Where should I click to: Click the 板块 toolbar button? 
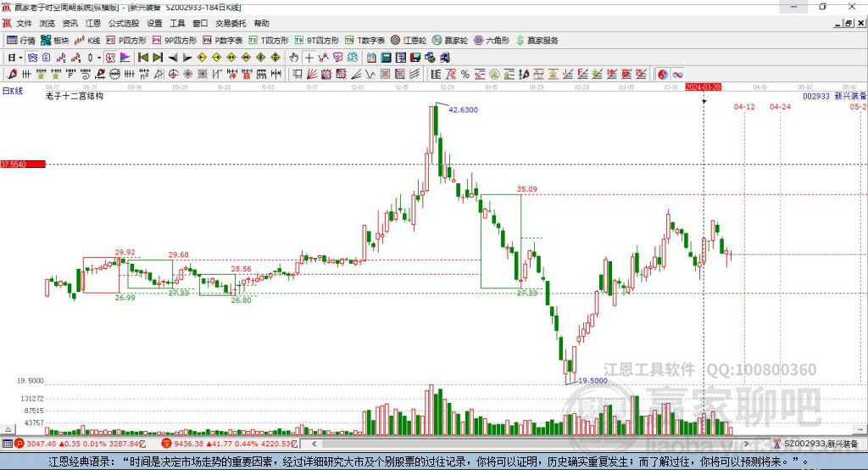point(55,41)
